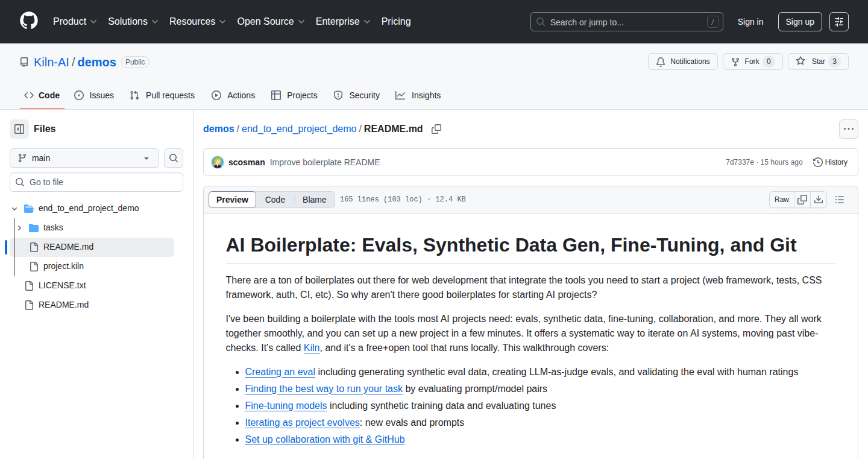Image resolution: width=868 pixels, height=459 pixels.
Task: Open the README outline icon
Action: (x=840, y=200)
